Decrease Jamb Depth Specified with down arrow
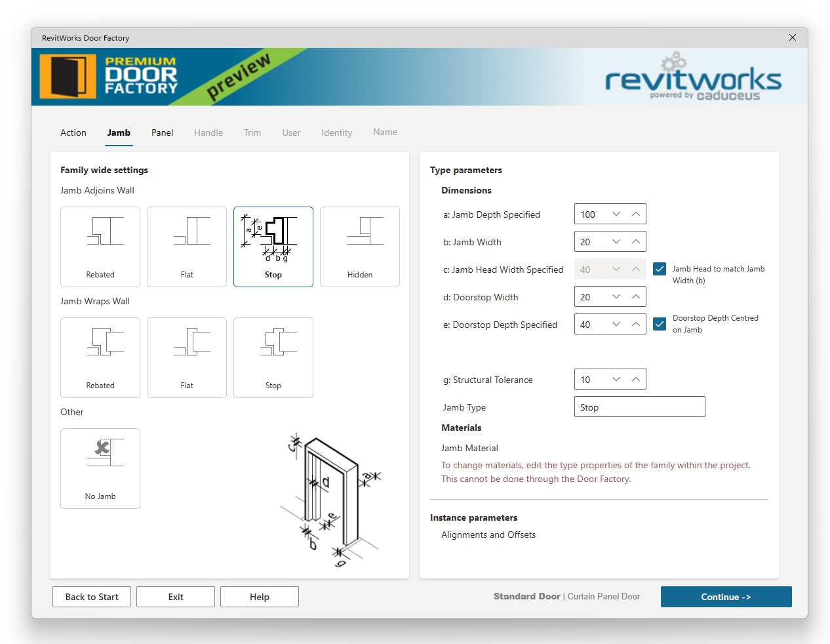This screenshot has height=644, width=830. [x=616, y=214]
